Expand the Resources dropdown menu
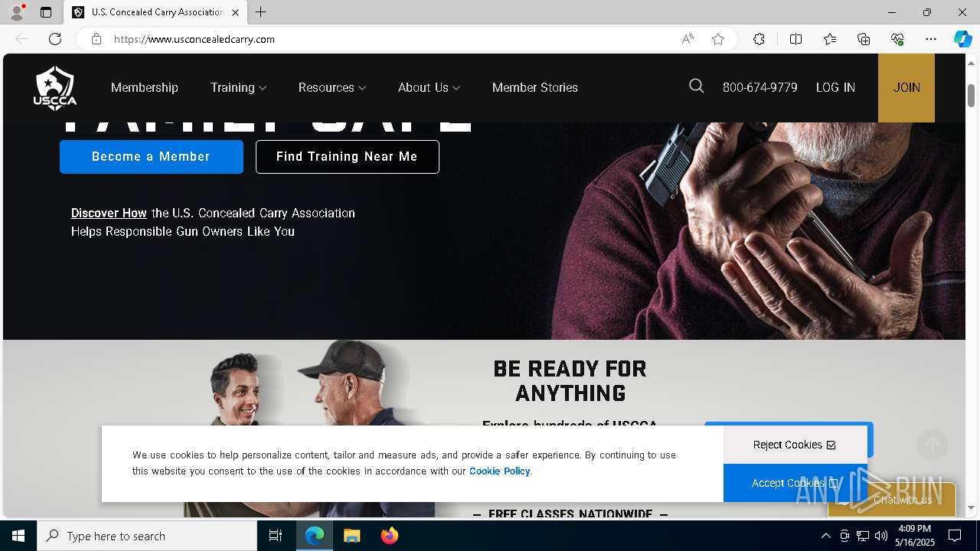 [332, 87]
